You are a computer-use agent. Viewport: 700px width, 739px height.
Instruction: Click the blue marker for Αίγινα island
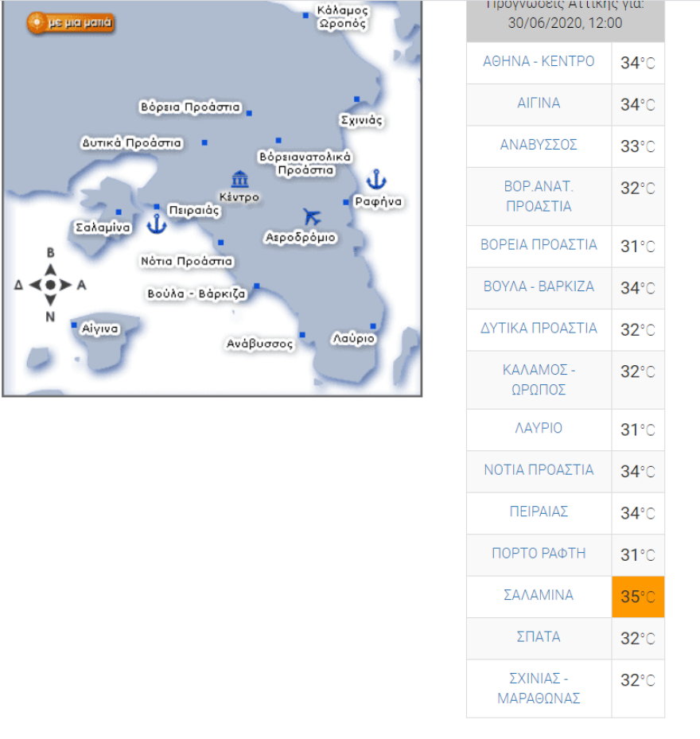74,325
